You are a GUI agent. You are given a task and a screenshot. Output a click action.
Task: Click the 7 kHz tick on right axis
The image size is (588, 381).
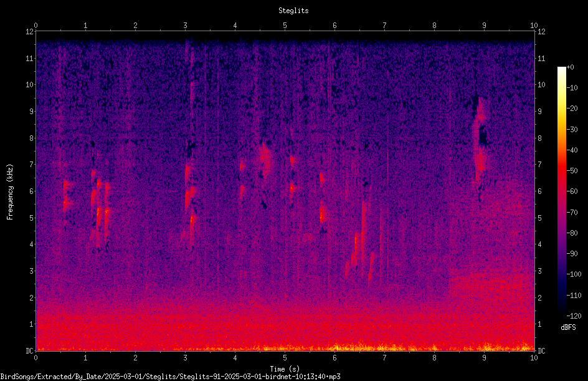coord(539,165)
